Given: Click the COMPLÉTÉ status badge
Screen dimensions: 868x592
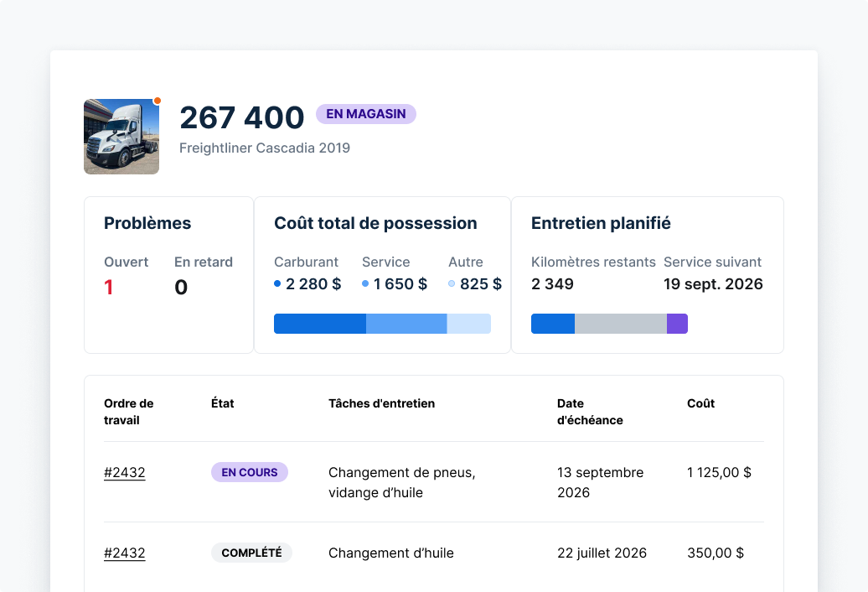Looking at the screenshot, I should [x=251, y=553].
